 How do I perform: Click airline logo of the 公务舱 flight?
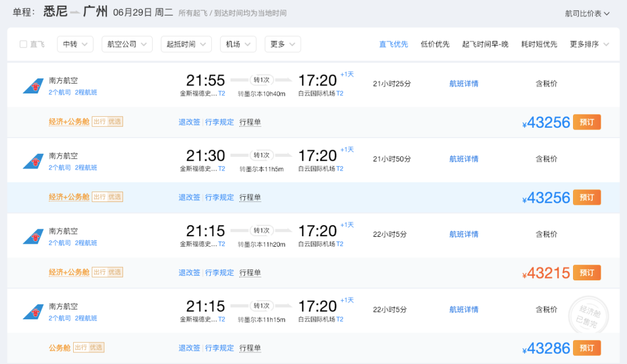click(33, 312)
